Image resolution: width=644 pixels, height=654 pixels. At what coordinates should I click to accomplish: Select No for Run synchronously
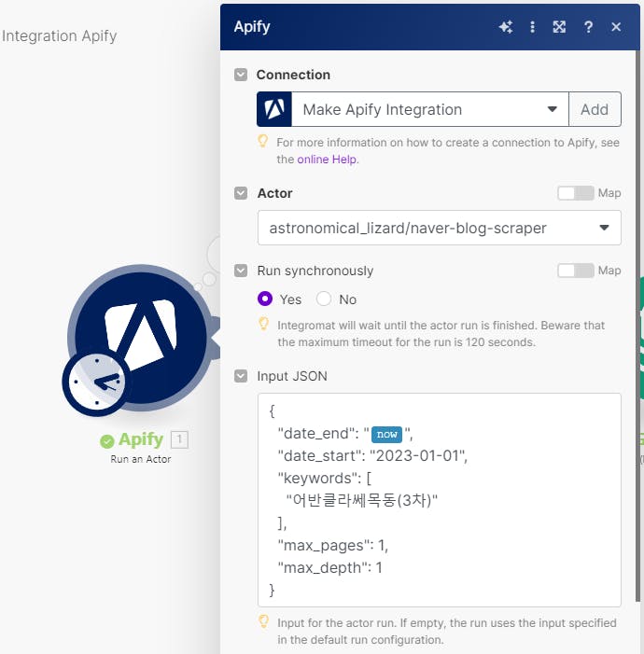click(324, 299)
